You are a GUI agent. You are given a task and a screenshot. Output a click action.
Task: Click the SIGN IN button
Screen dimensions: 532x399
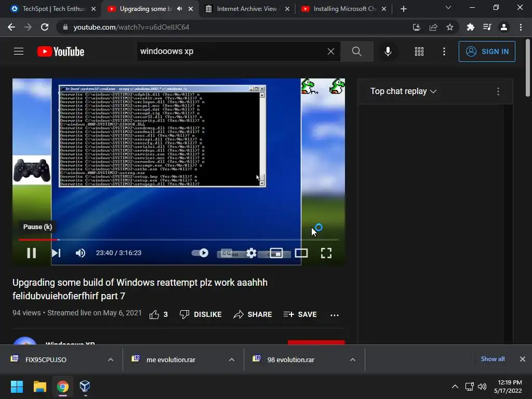pyautogui.click(x=487, y=51)
